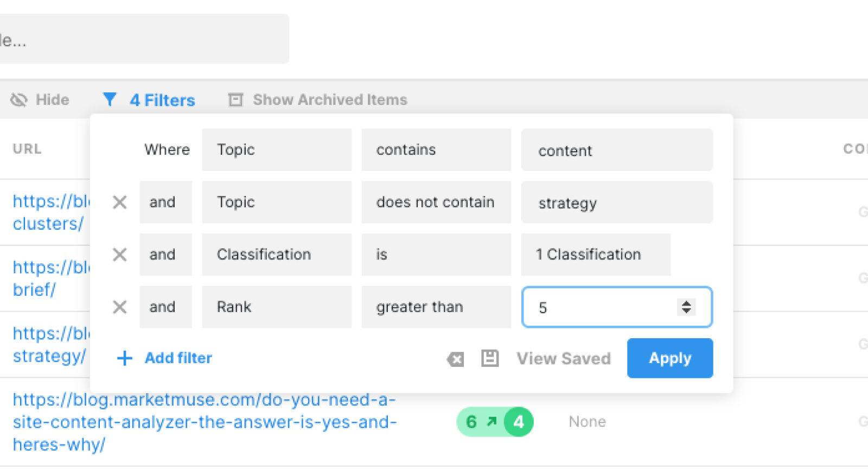
Task: Click the plus icon beside Add filter
Action: coord(124,358)
